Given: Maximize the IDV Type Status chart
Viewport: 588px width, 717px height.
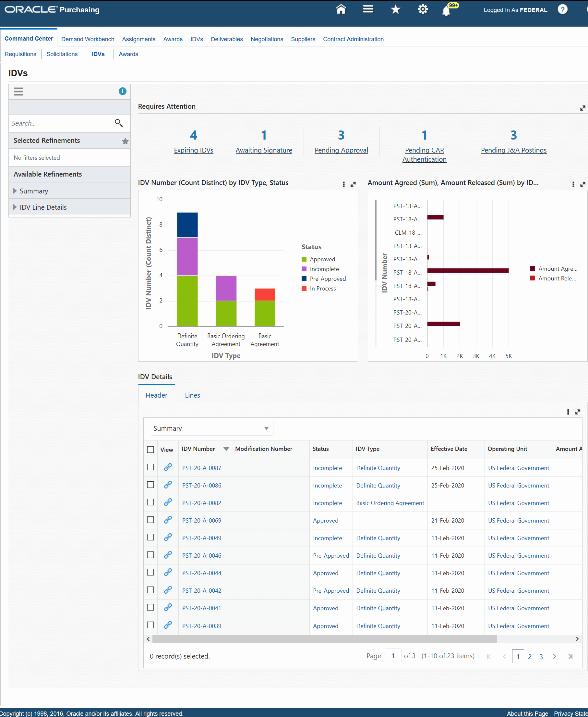Looking at the screenshot, I should click(353, 184).
